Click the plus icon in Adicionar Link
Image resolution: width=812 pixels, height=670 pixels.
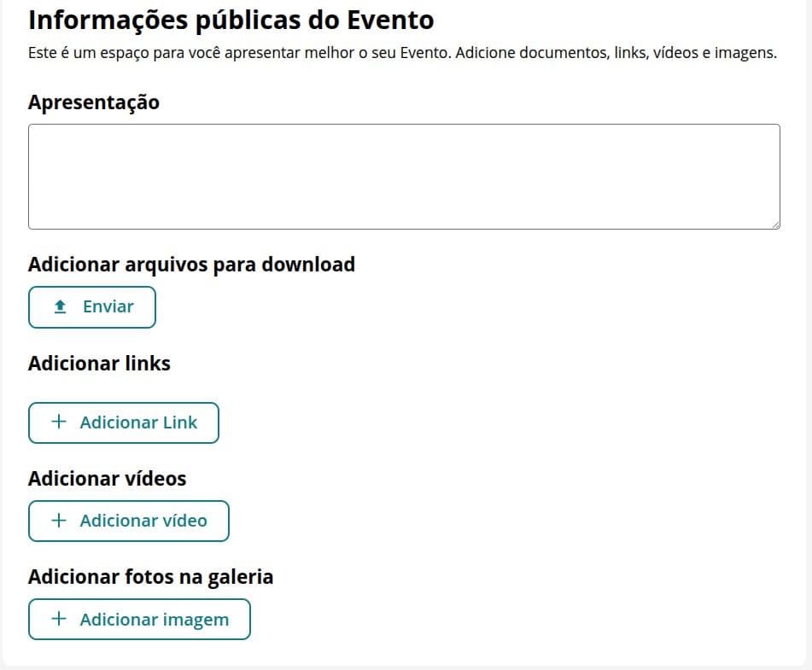click(x=59, y=422)
